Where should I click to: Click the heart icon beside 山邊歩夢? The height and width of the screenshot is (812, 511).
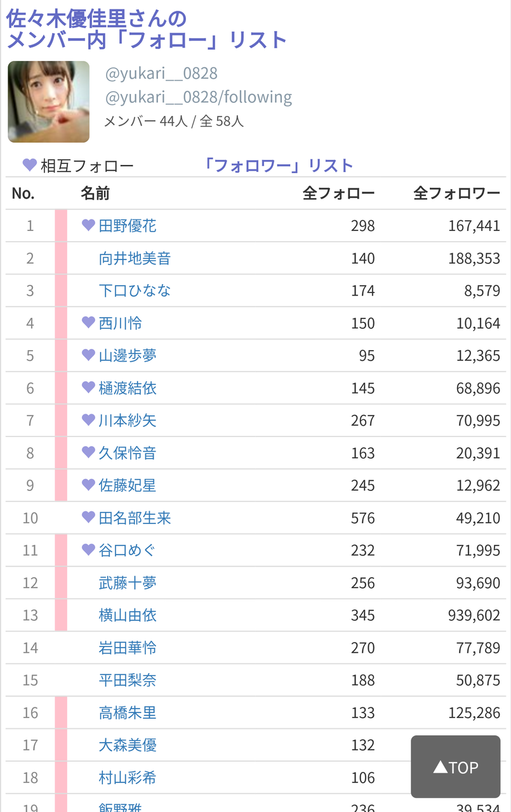[x=89, y=355]
